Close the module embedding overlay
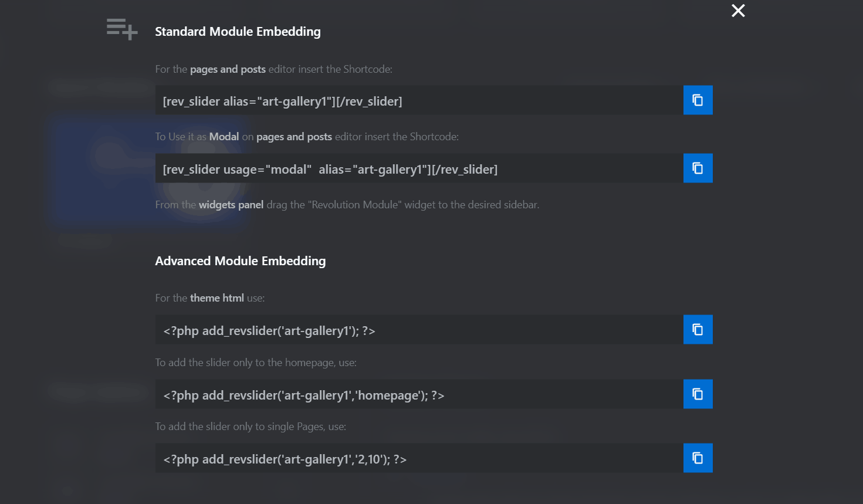Image resolution: width=863 pixels, height=504 pixels. (738, 11)
